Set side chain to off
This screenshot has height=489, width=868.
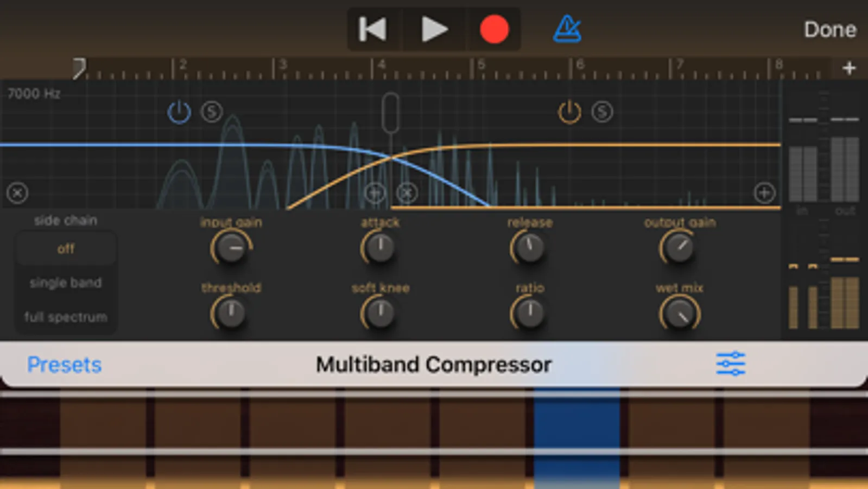pos(66,249)
